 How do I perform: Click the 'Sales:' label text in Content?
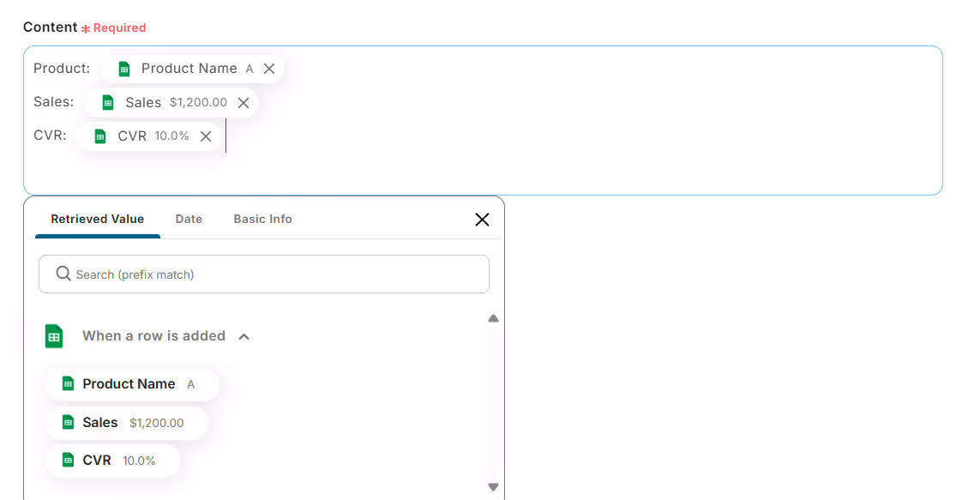point(54,102)
